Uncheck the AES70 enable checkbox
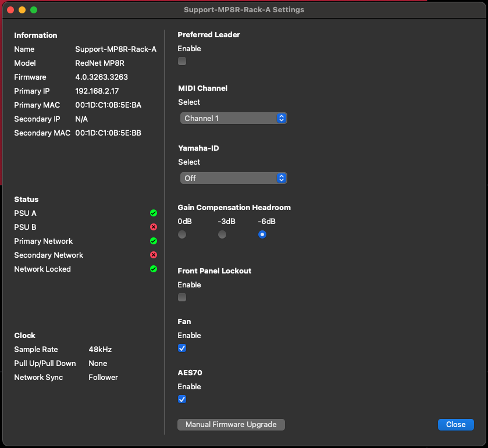This screenshot has width=488, height=448. click(x=182, y=399)
